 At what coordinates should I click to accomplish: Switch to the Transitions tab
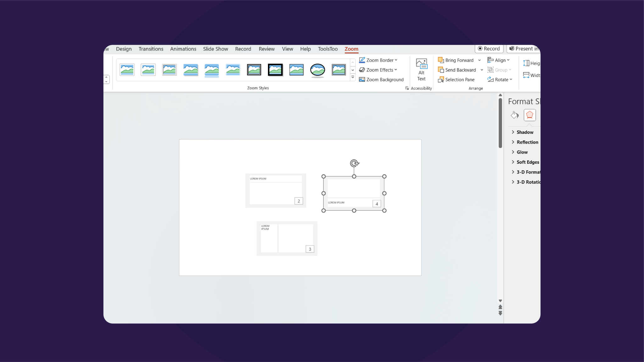tap(151, 49)
